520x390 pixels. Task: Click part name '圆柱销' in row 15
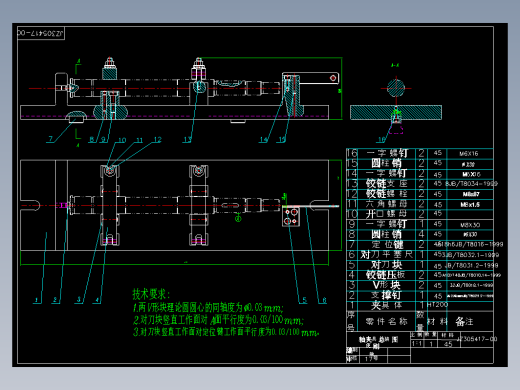click(386, 163)
